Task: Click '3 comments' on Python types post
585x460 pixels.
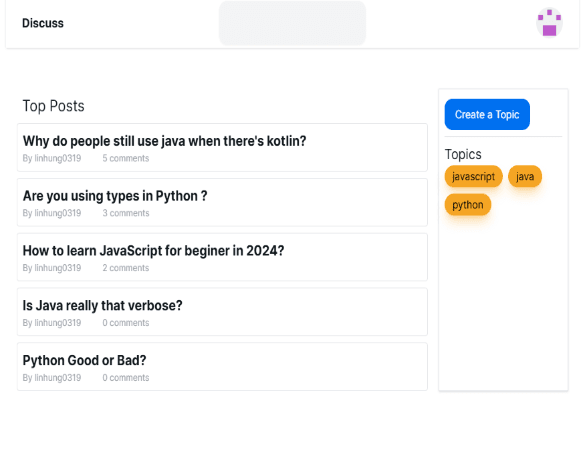Action: [126, 213]
